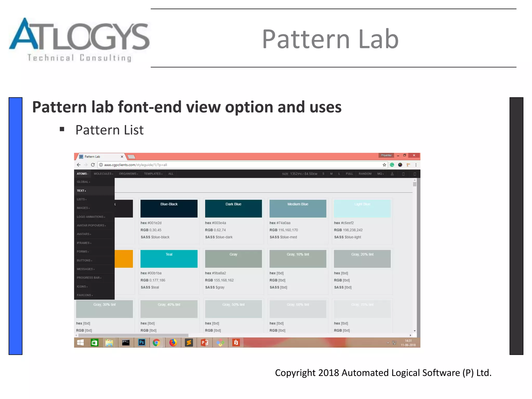View All patterns link
The width and height of the screenshot is (532, 399).
pos(171,174)
